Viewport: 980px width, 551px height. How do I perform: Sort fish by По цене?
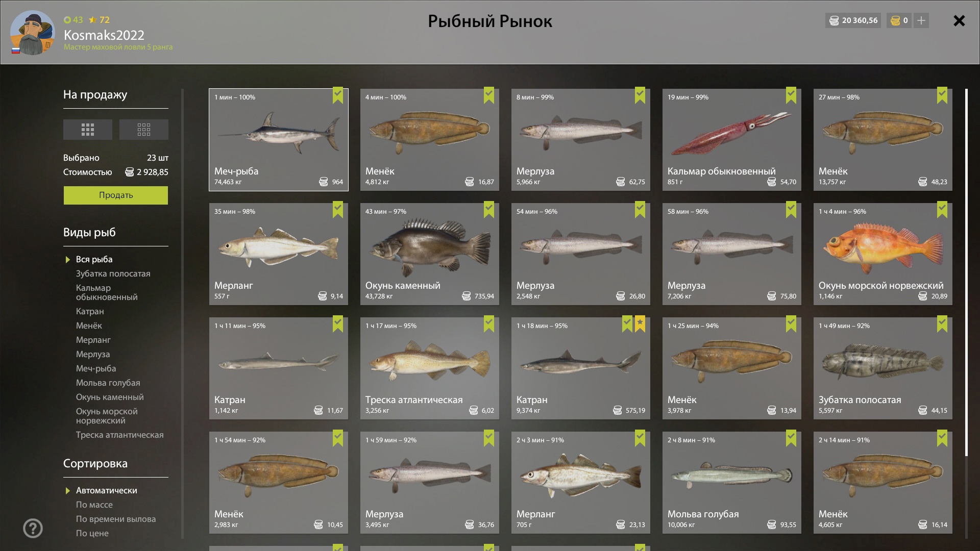tap(92, 533)
